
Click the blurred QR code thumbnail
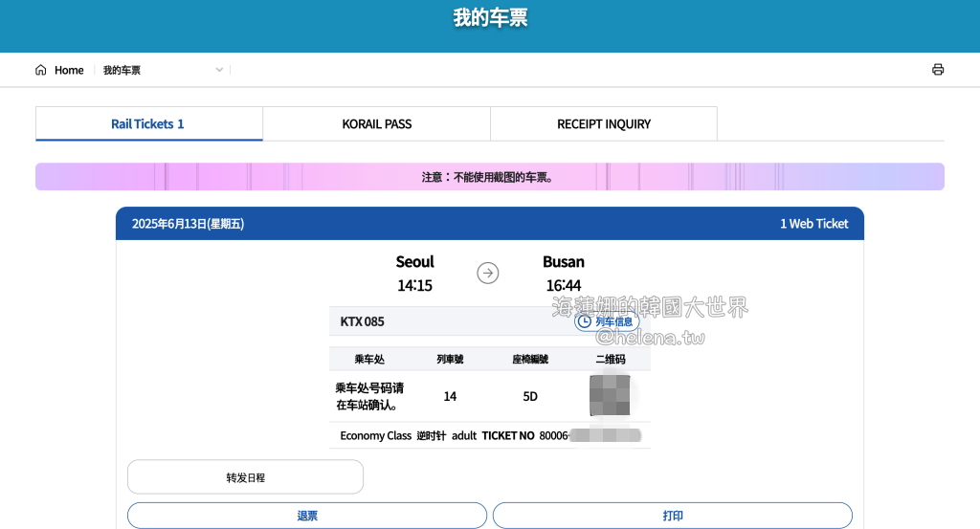click(610, 395)
